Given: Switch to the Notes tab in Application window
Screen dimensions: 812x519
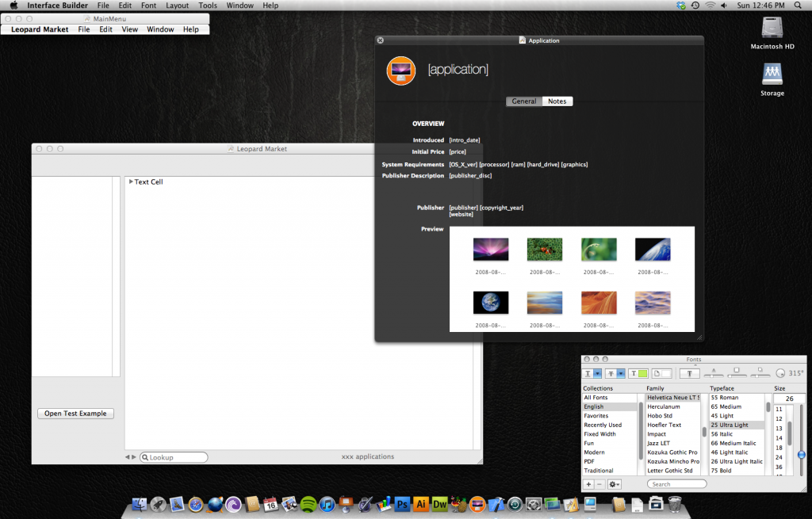Looking at the screenshot, I should pos(557,101).
